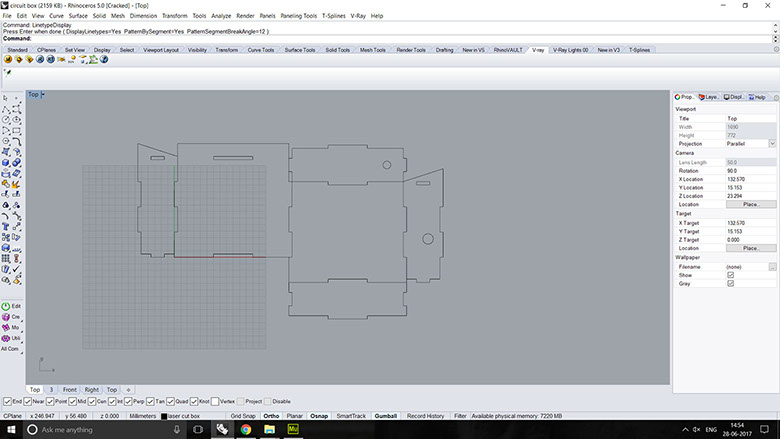Click the Command input line
This screenshot has width=780, height=439.
point(387,38)
